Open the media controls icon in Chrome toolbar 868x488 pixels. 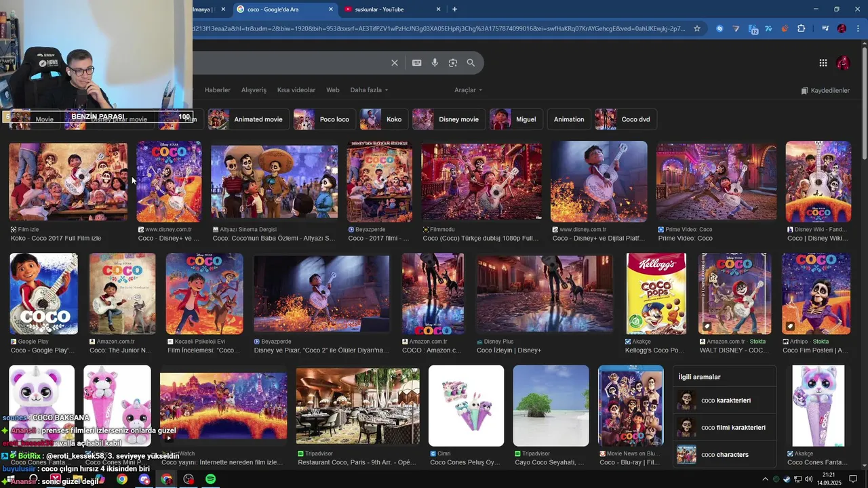(825, 28)
